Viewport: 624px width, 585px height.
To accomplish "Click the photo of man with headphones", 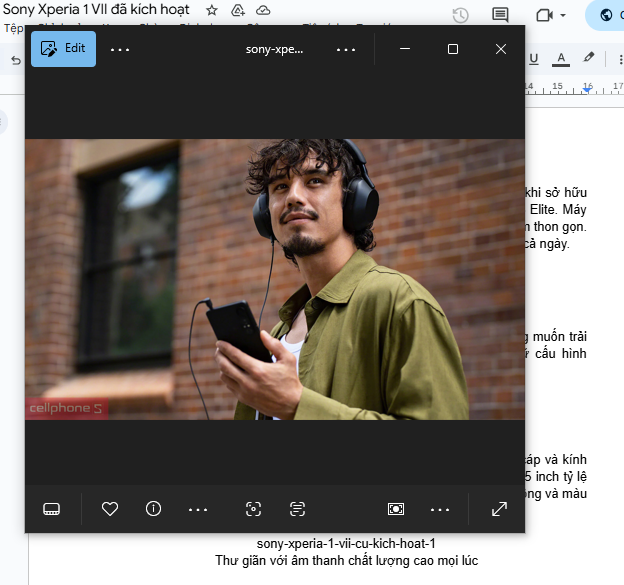I will pyautogui.click(x=275, y=279).
